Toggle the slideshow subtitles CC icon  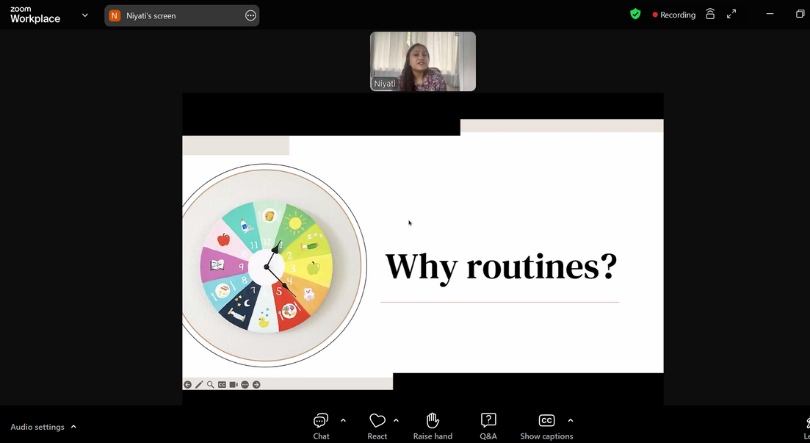tap(222, 385)
